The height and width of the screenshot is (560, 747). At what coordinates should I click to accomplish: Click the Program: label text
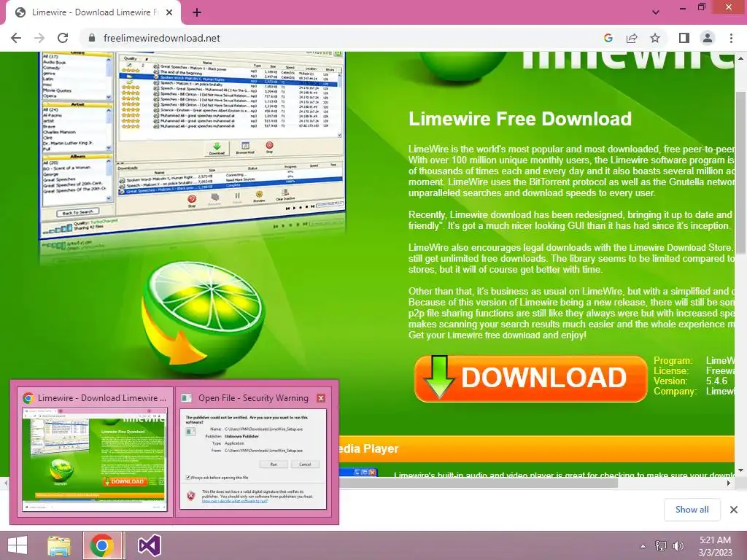673,360
